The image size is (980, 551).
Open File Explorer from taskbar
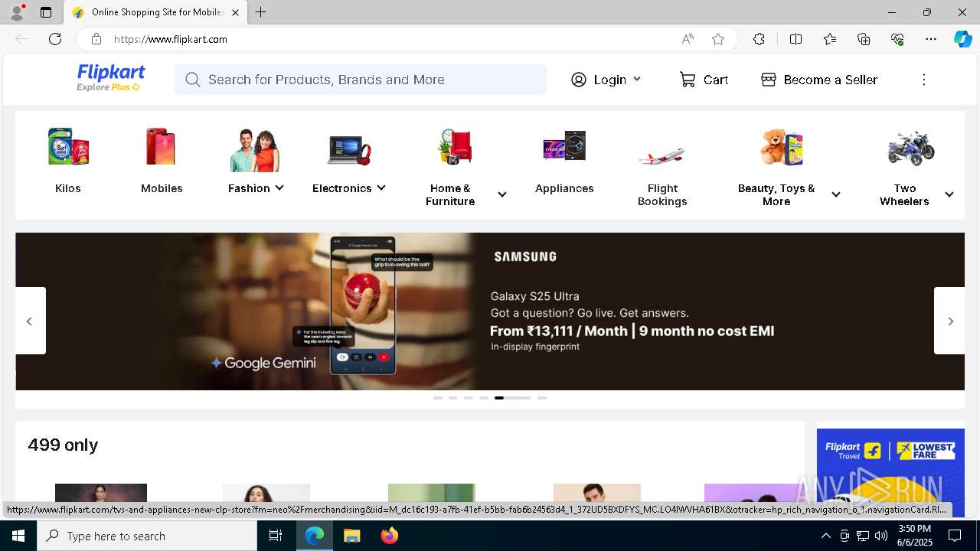point(351,536)
